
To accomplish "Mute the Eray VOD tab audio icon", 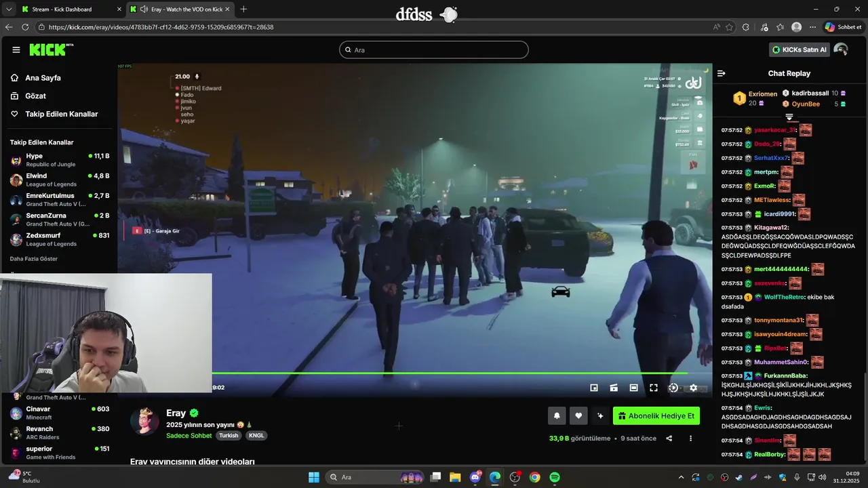I will 144,9.
